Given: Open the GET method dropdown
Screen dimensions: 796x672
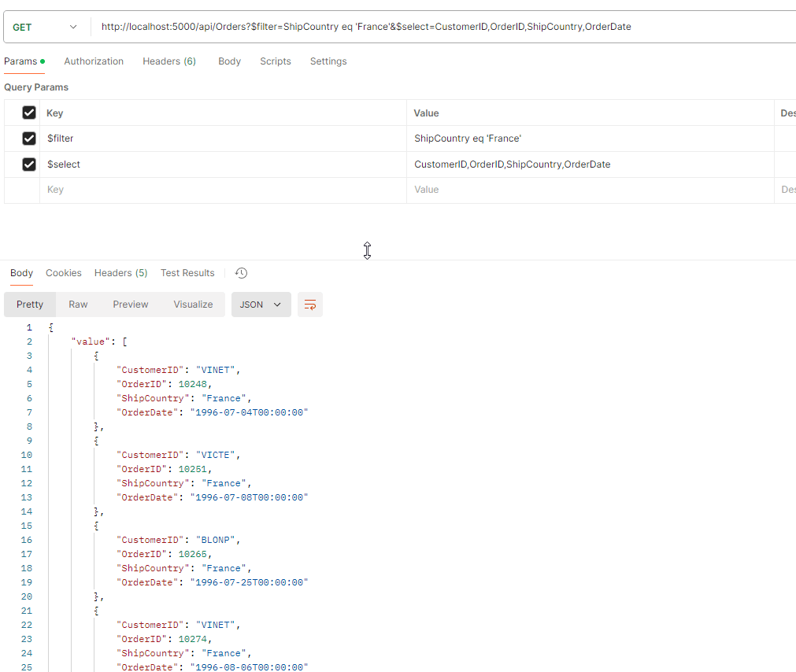Looking at the screenshot, I should [x=46, y=27].
